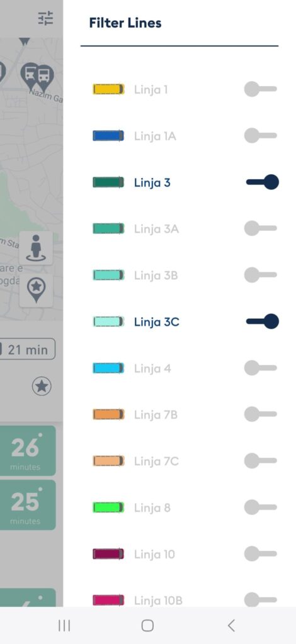Turn off the Linja 3C switch

tap(262, 321)
